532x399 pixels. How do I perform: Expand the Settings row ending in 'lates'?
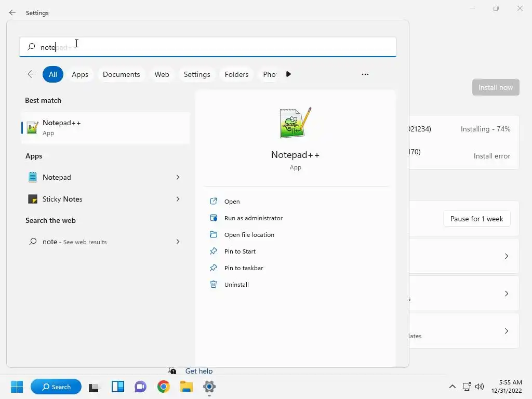click(x=464, y=330)
